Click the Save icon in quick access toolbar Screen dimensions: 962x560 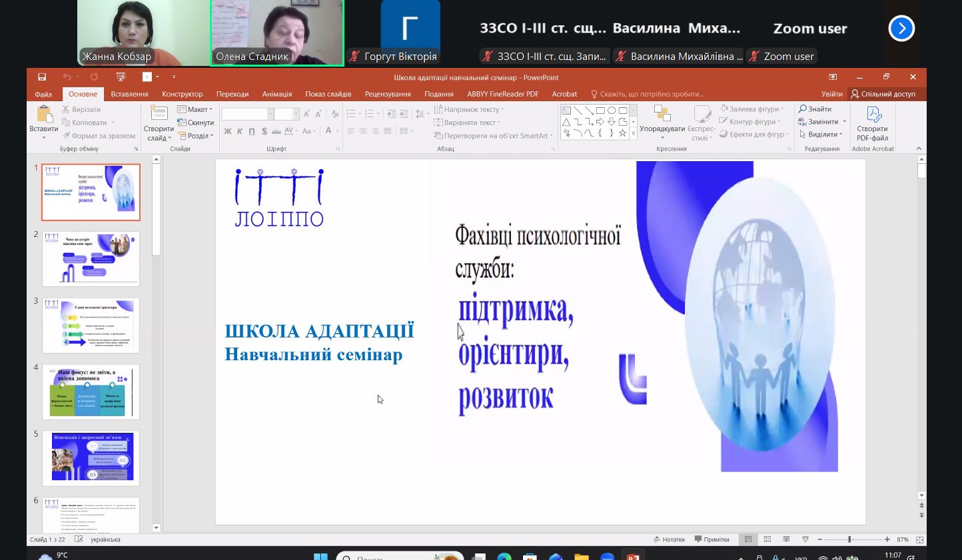click(x=42, y=77)
